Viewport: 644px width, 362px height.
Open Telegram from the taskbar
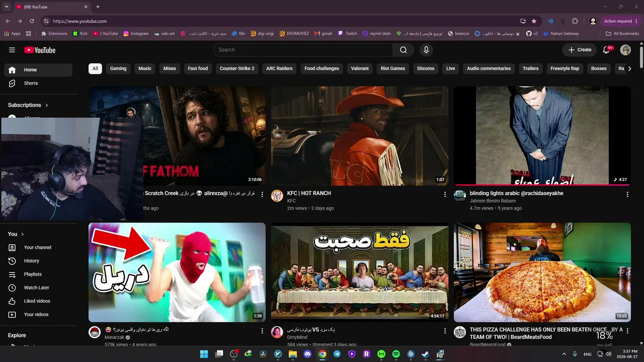tap(337, 354)
